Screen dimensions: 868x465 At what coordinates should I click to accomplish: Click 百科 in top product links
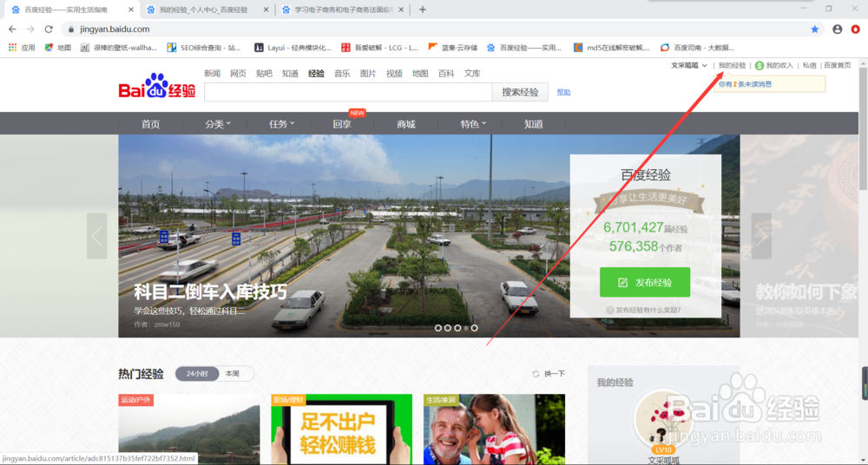[x=446, y=73]
